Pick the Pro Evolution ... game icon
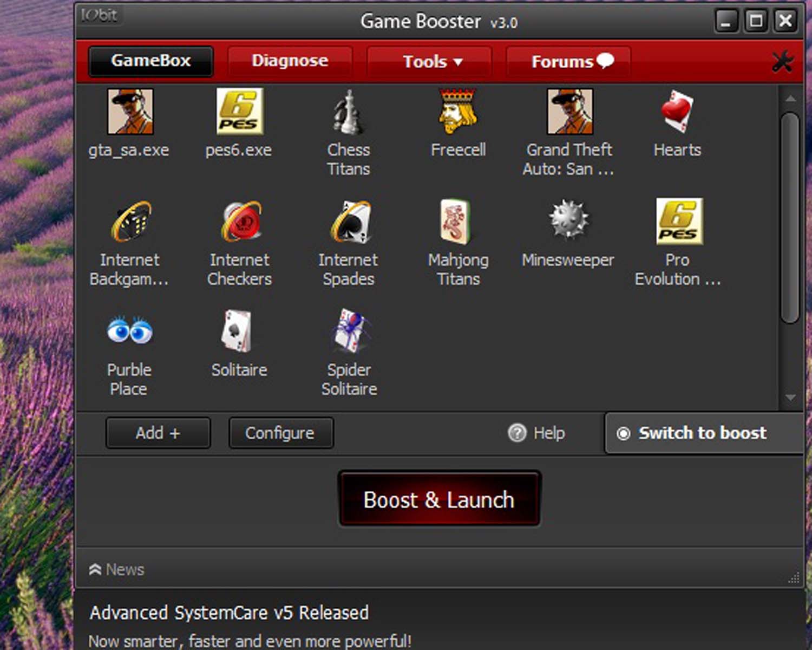Viewport: 812px width, 650px height. point(679,221)
